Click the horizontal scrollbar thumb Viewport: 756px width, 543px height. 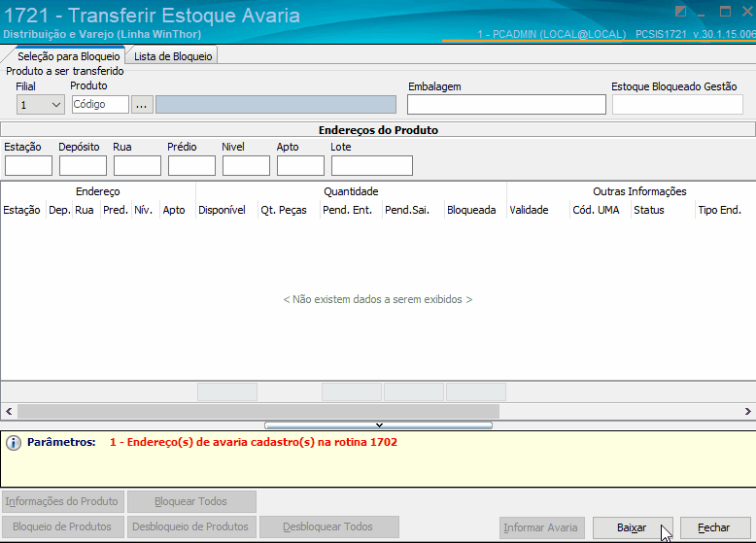[x=258, y=412]
